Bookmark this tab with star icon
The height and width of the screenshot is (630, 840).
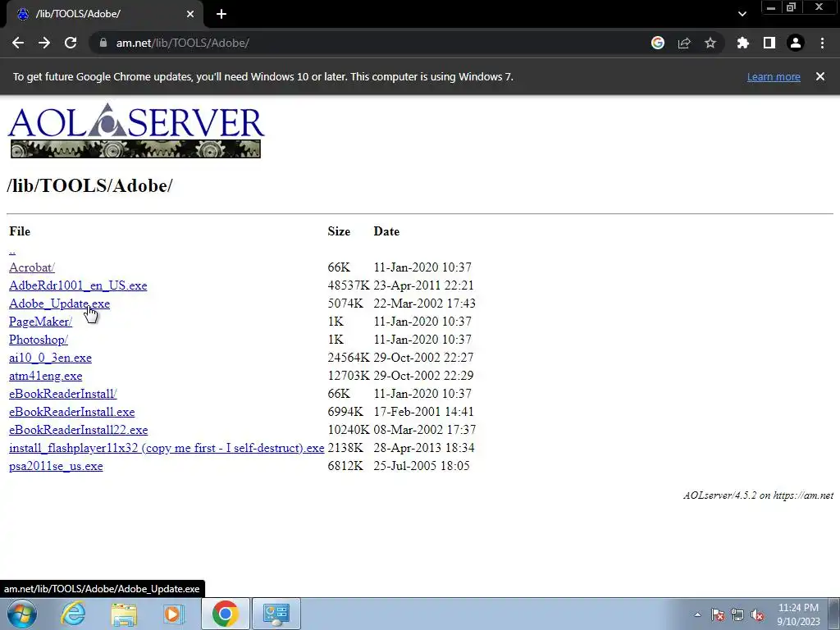pos(710,43)
